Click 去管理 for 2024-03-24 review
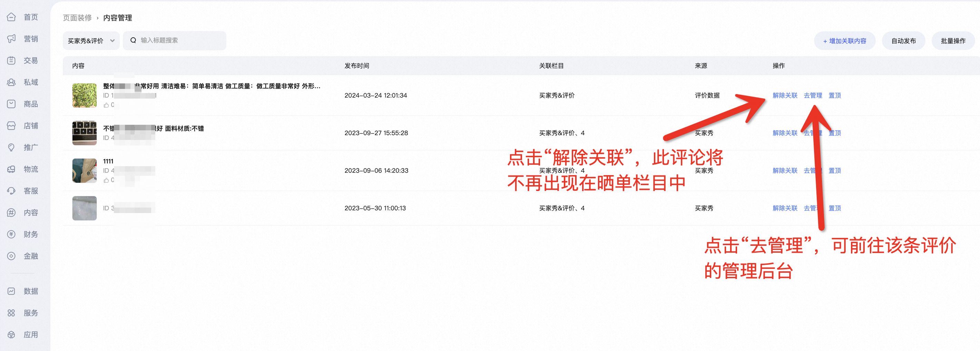 click(813, 96)
